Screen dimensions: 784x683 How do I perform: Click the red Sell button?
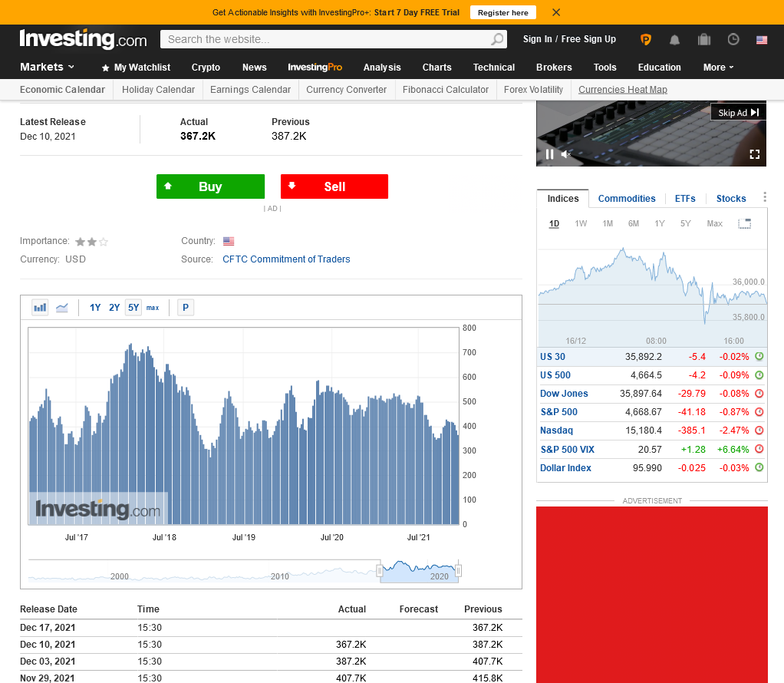coord(334,186)
